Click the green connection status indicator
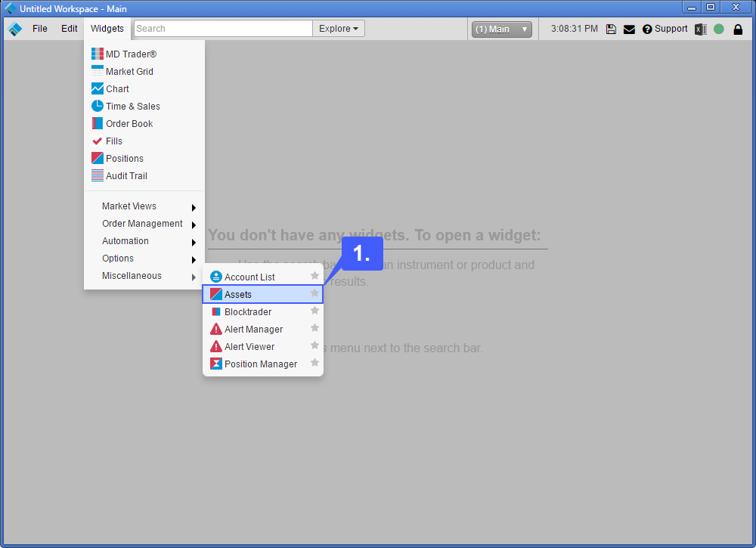756x548 pixels. (719, 29)
